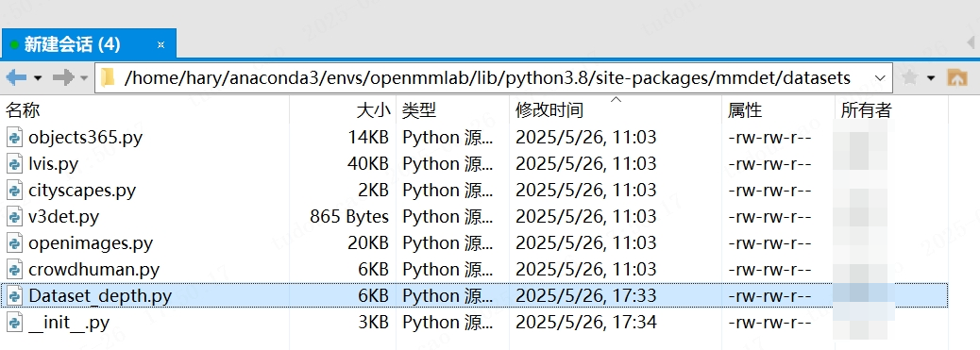
Task: Select the v3det.py file icon
Action: point(15,216)
